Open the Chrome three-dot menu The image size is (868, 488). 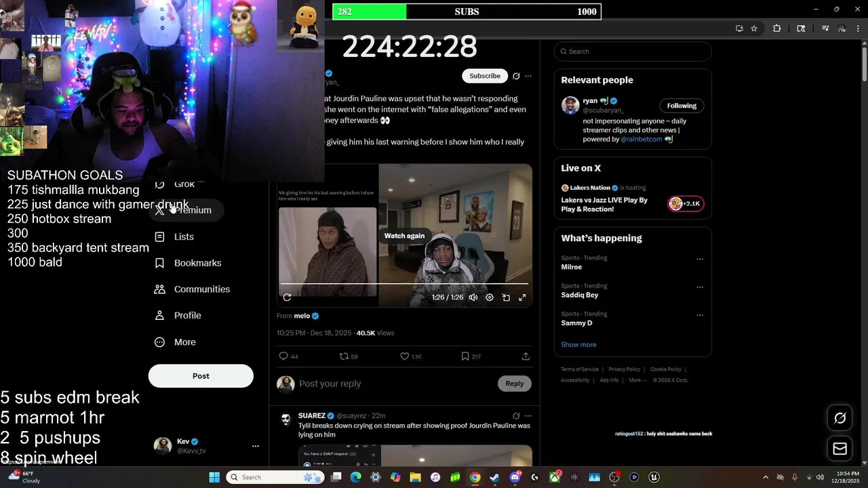(x=858, y=28)
